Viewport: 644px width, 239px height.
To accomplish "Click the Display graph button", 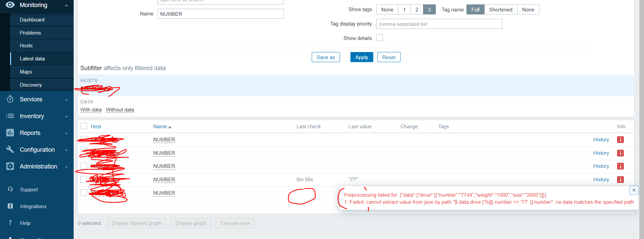I will [x=191, y=223].
